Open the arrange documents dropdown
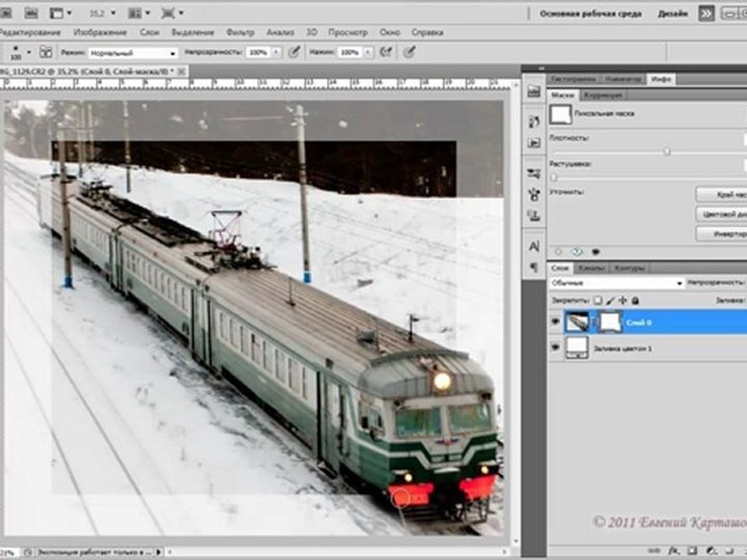This screenshot has width=747, height=560. 139,13
